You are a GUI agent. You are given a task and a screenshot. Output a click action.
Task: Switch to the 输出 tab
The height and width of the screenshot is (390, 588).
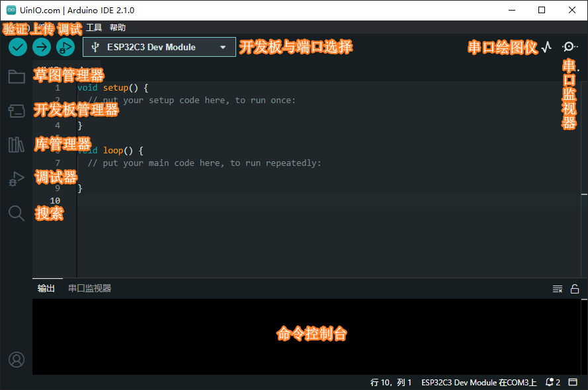[x=46, y=288]
